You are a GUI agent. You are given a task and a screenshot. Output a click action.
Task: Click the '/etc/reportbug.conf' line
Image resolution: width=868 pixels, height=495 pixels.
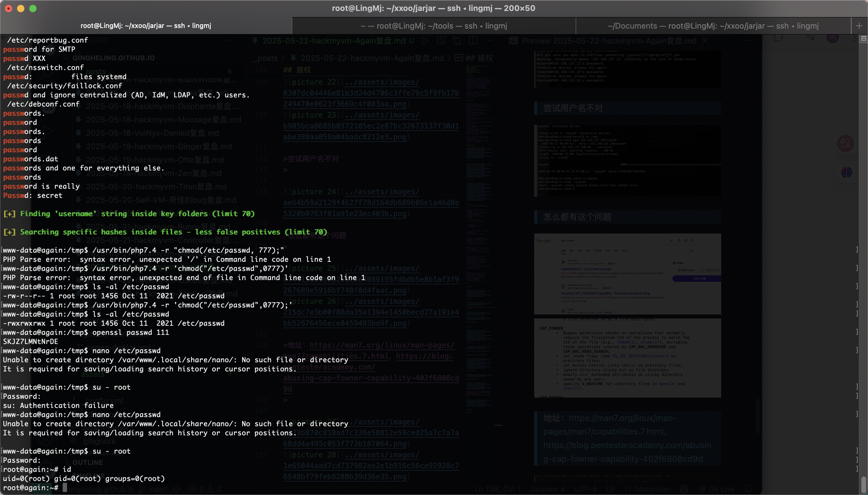point(47,40)
